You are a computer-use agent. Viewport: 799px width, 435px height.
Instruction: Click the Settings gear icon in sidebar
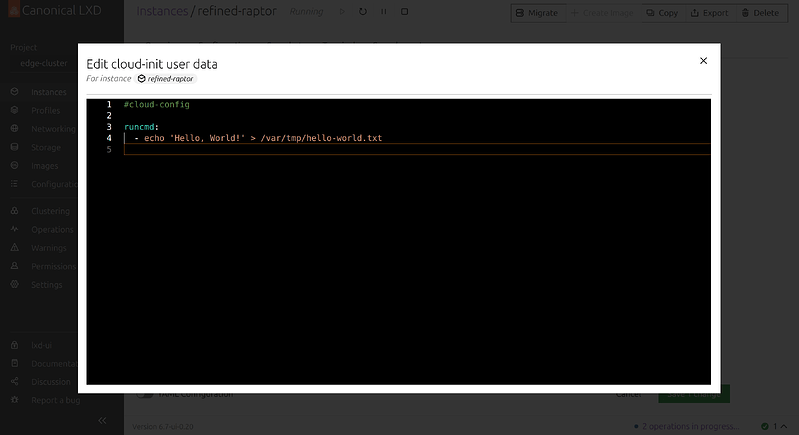(15, 285)
